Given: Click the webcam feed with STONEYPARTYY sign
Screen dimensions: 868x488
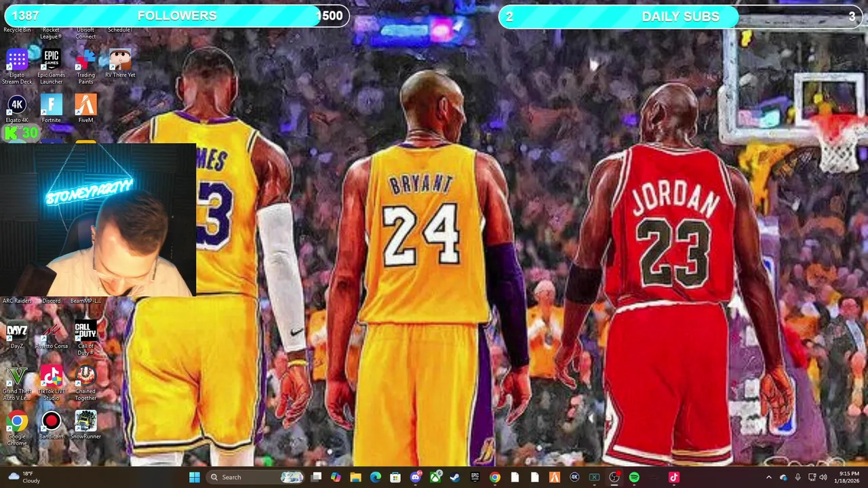Looking at the screenshot, I should point(98,220).
